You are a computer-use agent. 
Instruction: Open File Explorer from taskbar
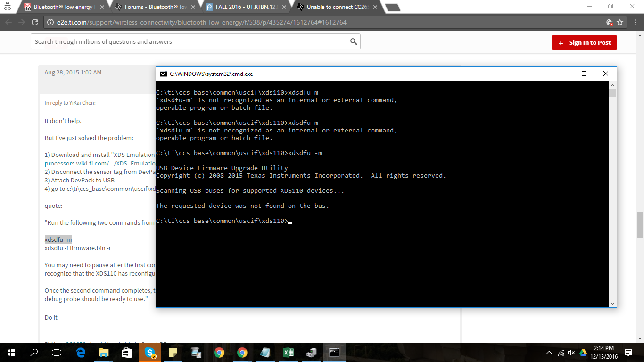click(x=103, y=352)
